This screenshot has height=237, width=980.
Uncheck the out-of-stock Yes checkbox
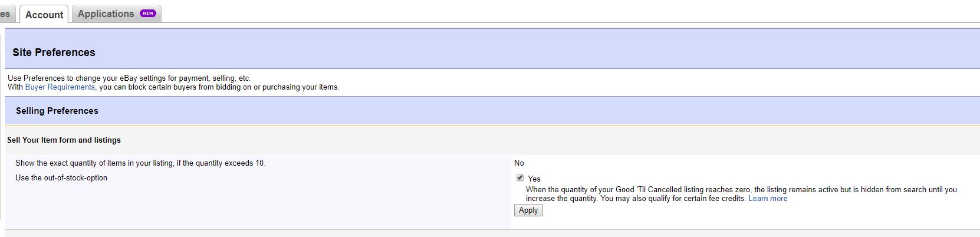tap(520, 177)
